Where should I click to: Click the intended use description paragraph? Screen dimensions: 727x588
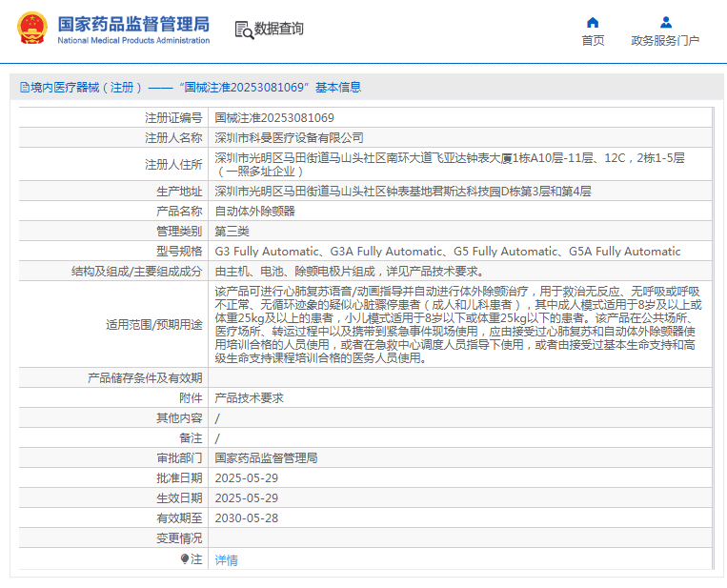458,325
